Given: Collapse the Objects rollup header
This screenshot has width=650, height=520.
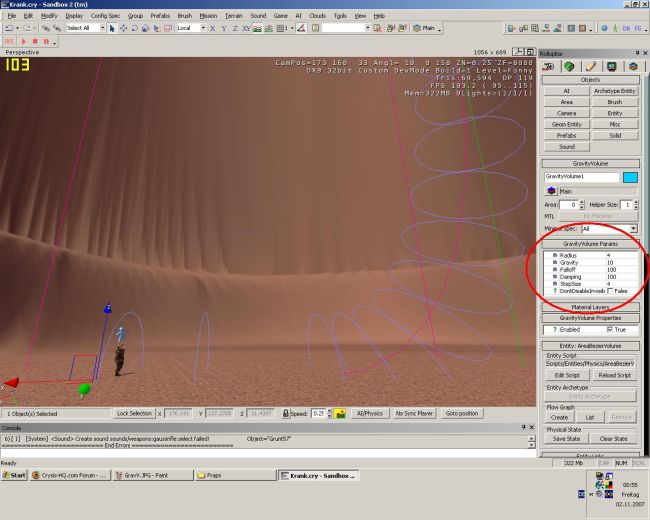Looking at the screenshot, I should [590, 80].
